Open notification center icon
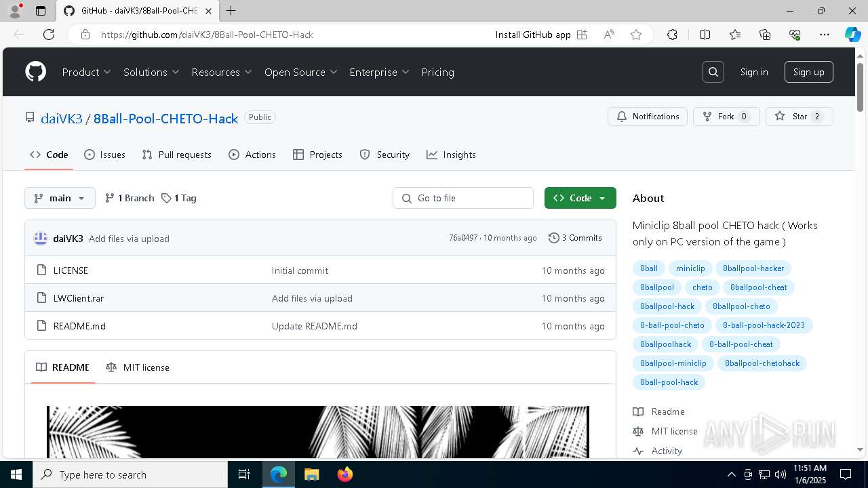 tap(846, 474)
